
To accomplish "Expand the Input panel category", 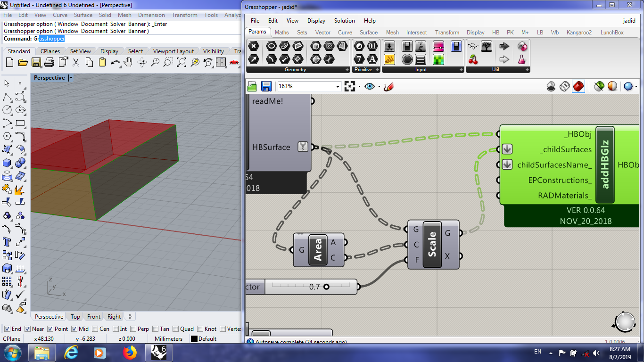I will [x=461, y=70].
